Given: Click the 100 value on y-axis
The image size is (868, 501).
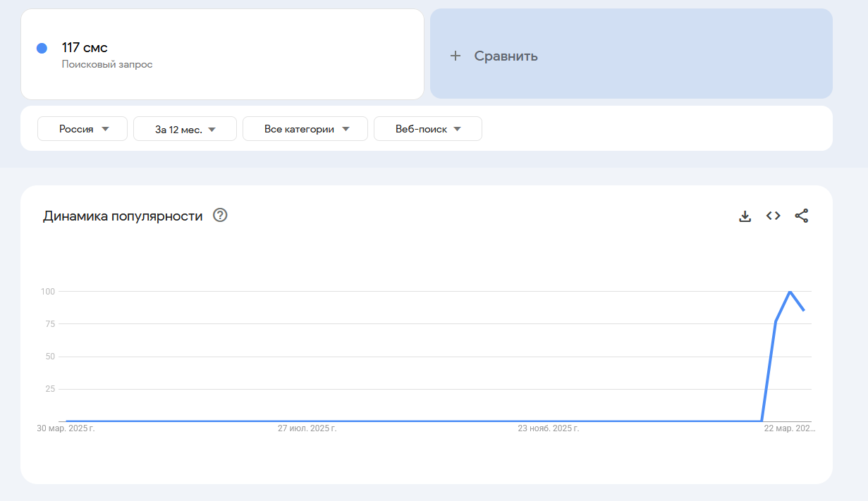Looking at the screenshot, I should click(48, 291).
